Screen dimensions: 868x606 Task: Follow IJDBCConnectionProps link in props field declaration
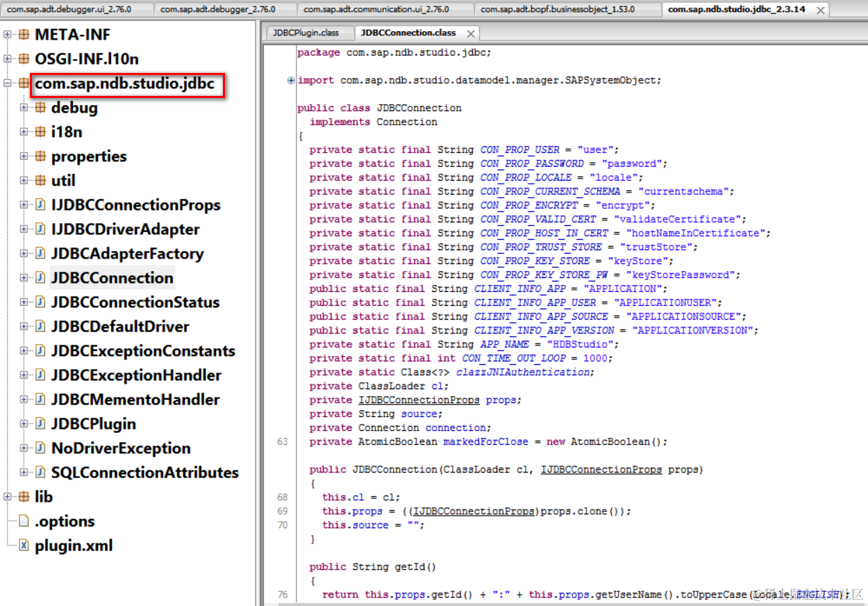[419, 400]
